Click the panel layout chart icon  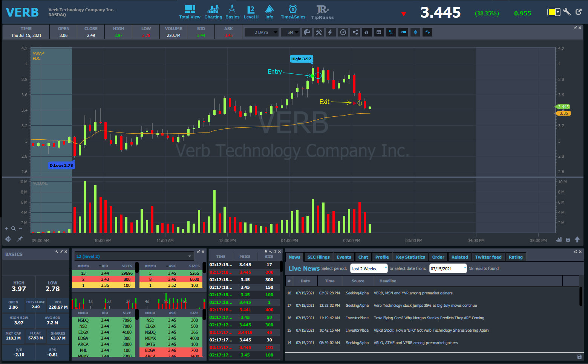tap(379, 32)
